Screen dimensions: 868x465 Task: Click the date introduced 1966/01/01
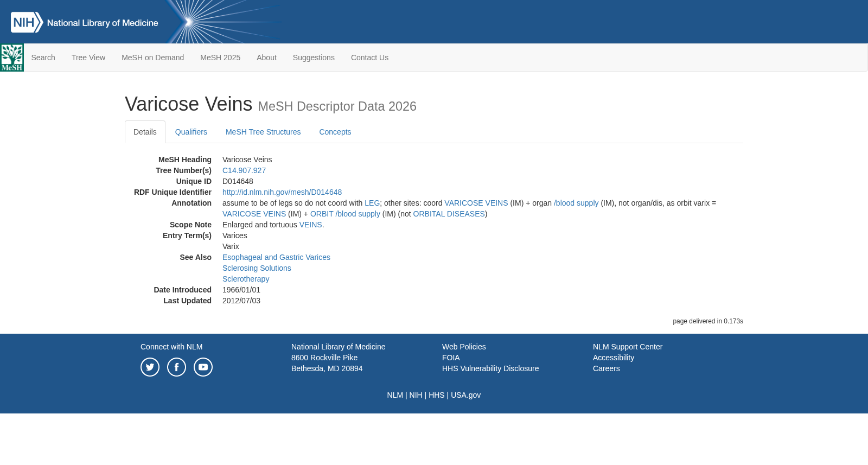[x=241, y=290]
